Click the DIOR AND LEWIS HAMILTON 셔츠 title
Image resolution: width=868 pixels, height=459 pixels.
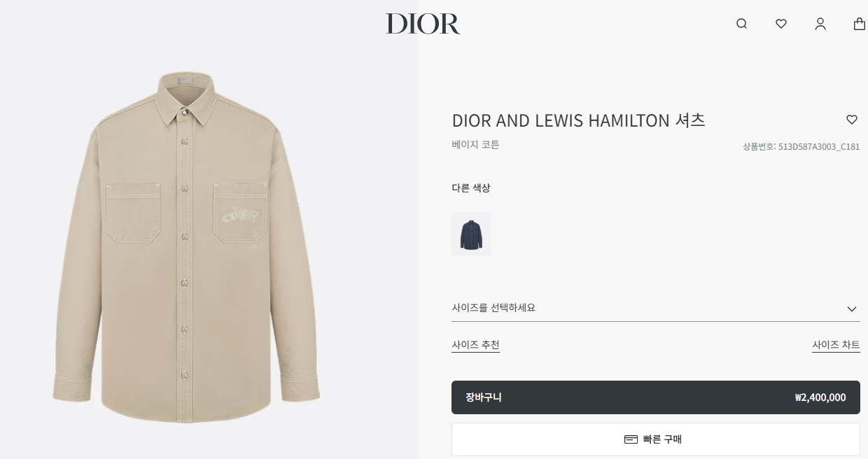coord(578,120)
